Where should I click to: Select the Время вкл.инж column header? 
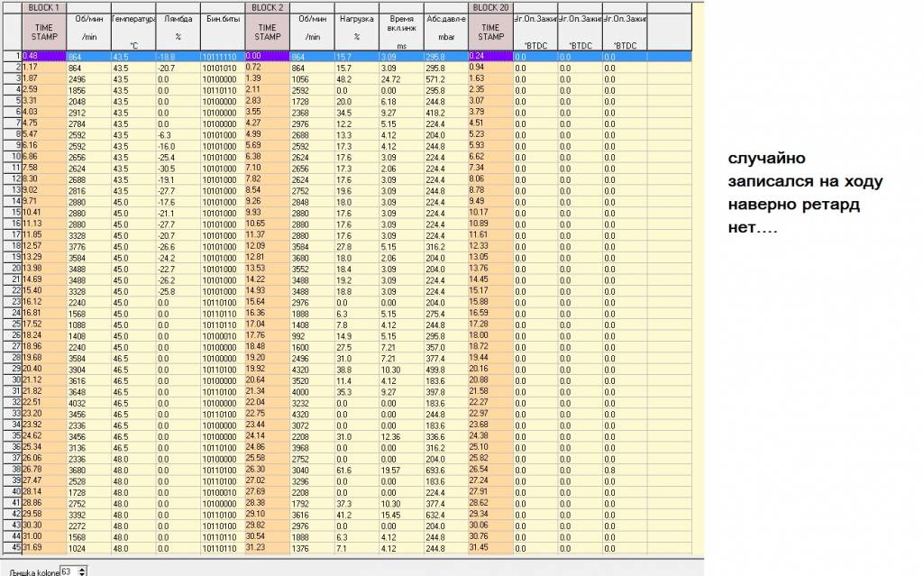click(401, 31)
